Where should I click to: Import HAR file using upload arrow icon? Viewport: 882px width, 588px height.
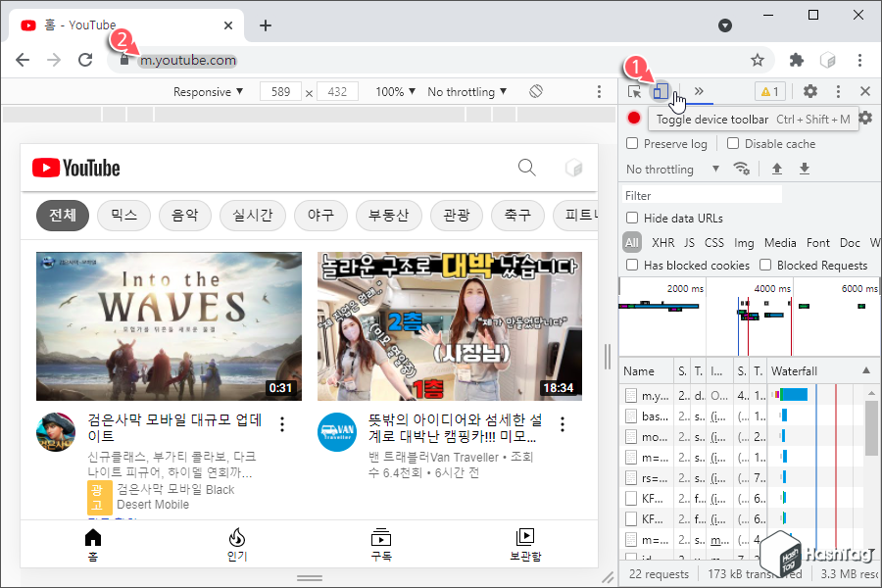(x=775, y=169)
